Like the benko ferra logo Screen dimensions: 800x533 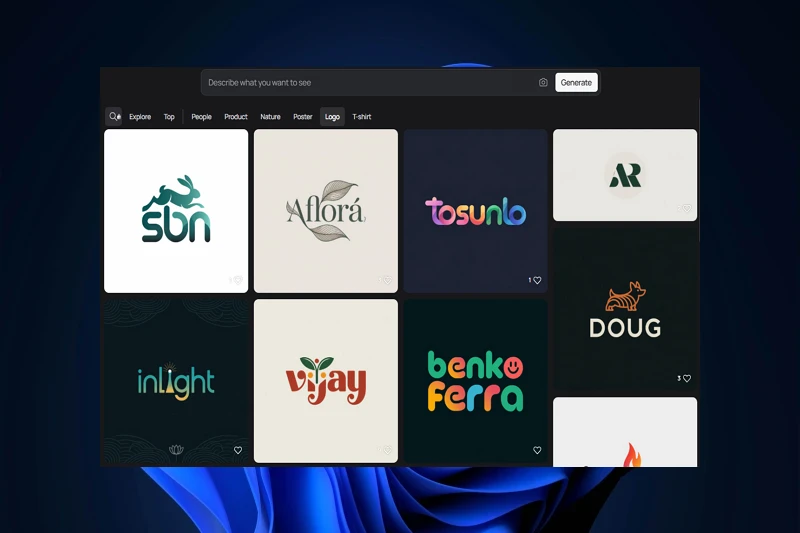[537, 450]
